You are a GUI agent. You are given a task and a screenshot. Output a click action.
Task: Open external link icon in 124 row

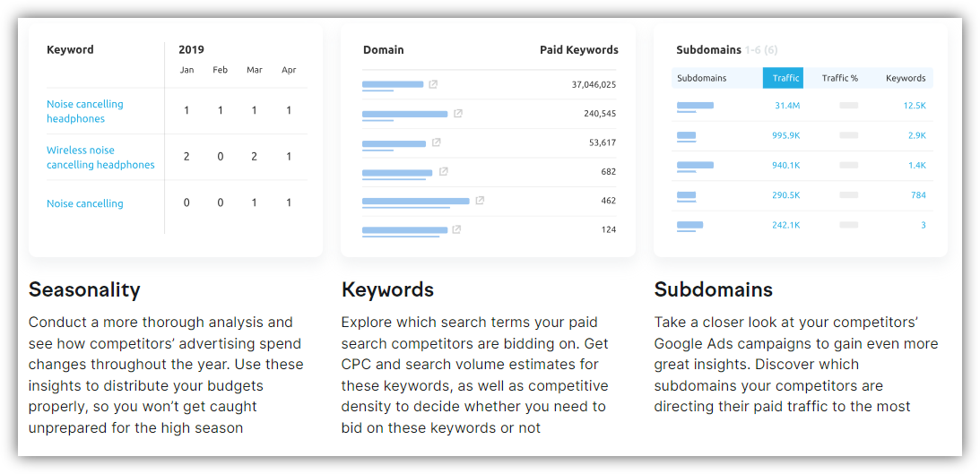pyautogui.click(x=456, y=229)
